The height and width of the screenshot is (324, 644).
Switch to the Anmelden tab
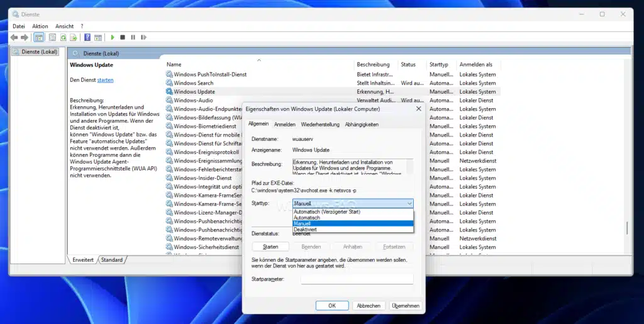point(285,125)
